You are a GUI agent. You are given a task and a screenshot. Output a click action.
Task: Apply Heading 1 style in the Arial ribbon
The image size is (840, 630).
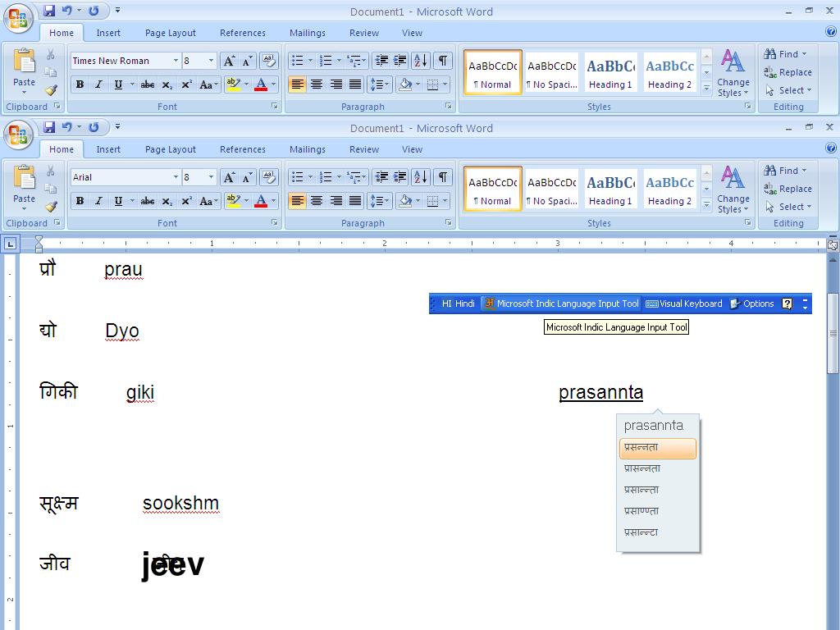pyautogui.click(x=610, y=189)
